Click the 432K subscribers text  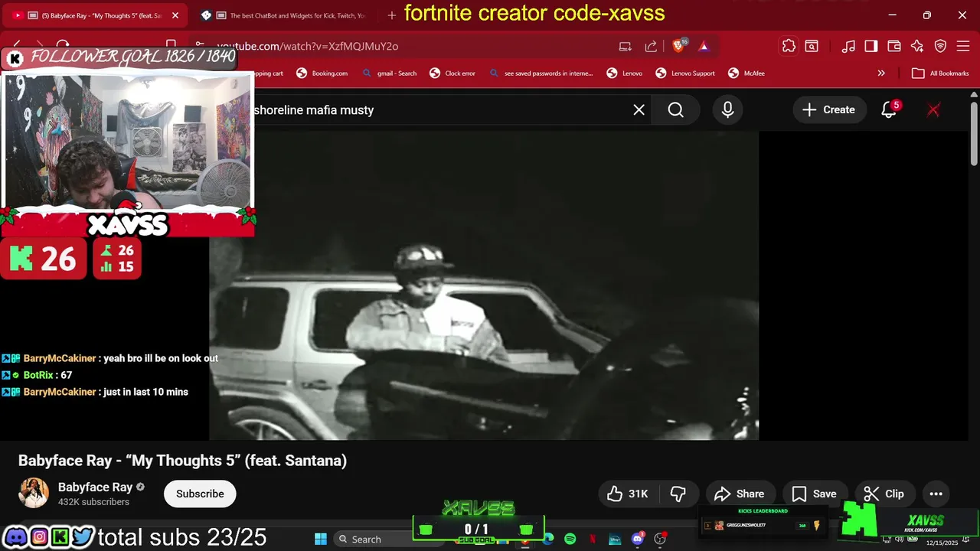tap(93, 502)
